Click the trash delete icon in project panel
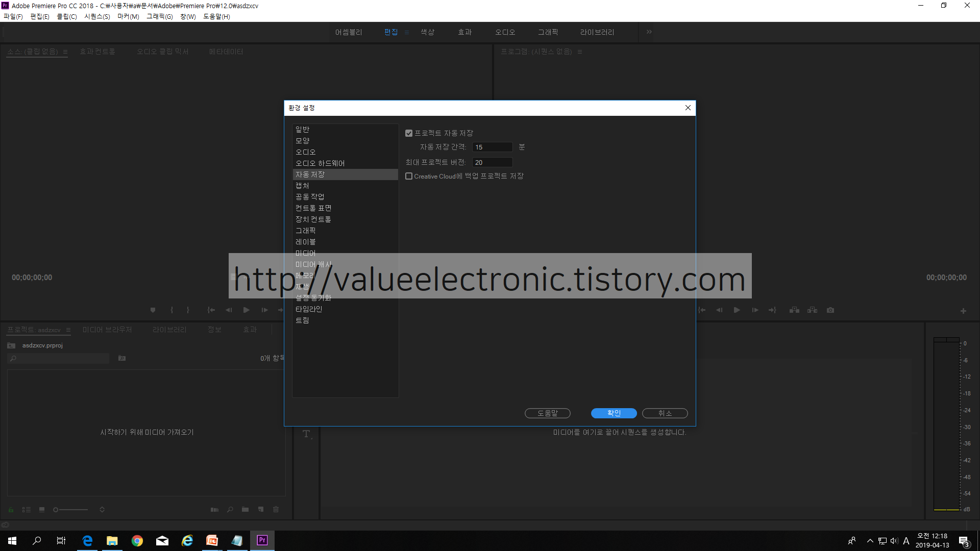980x551 pixels. pyautogui.click(x=276, y=509)
